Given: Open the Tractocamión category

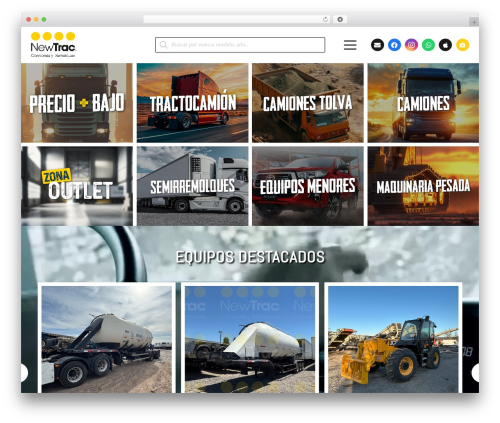Looking at the screenshot, I should pos(193,103).
